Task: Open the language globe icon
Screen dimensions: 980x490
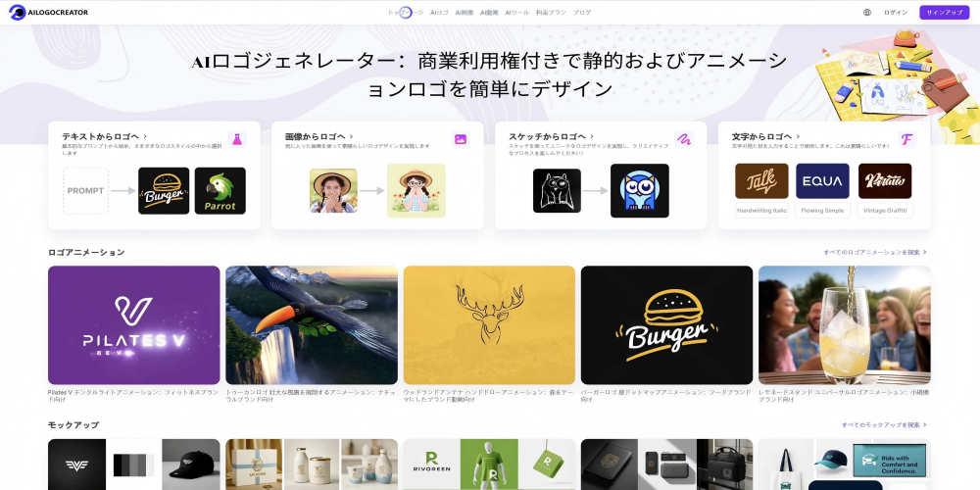Action: (x=867, y=13)
